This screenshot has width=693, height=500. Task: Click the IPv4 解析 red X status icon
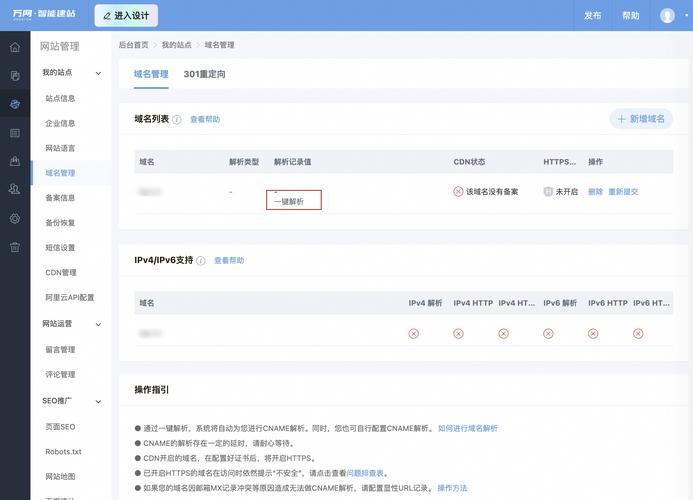pos(414,333)
